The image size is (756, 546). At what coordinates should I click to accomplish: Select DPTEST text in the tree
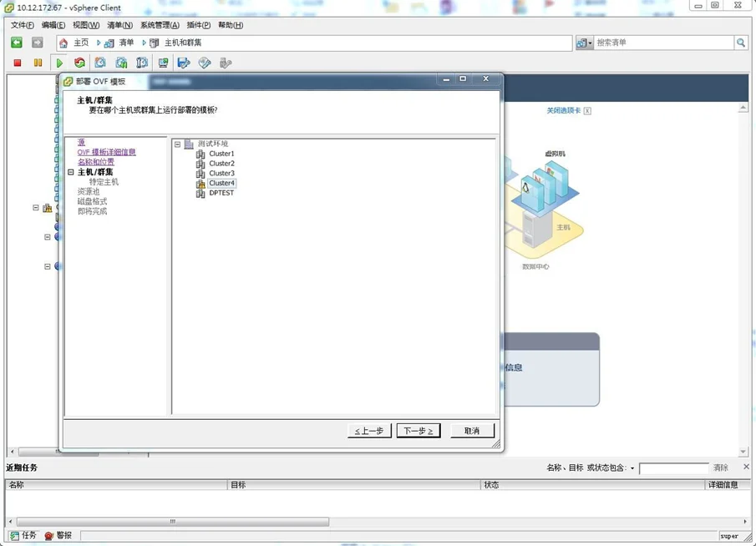221,193
